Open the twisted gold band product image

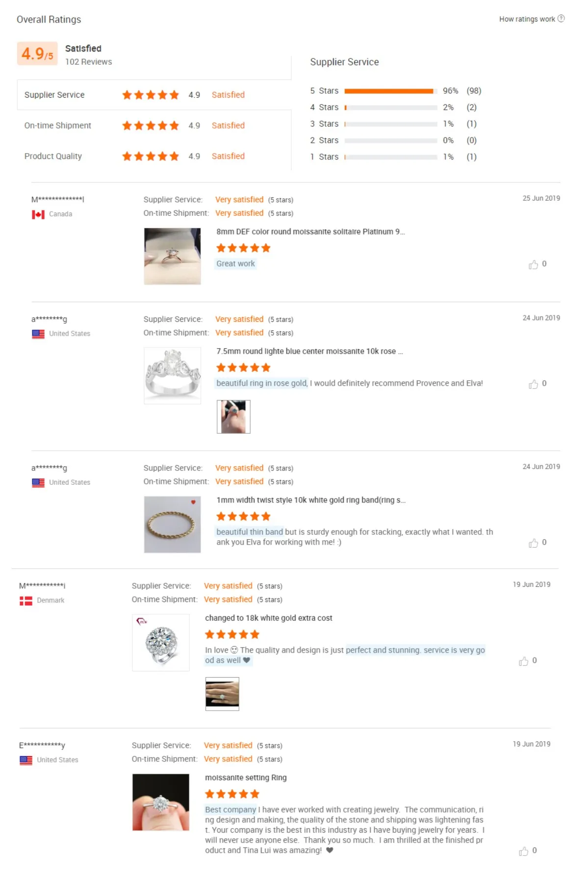172,525
